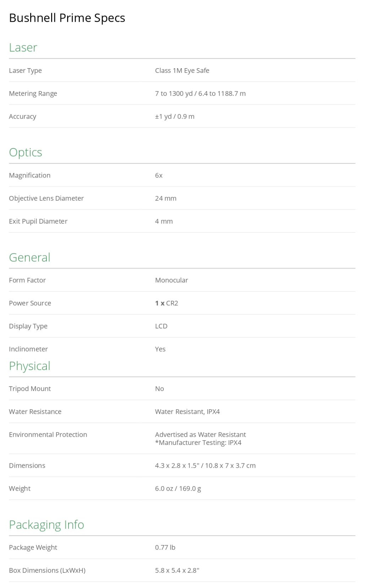The image size is (375, 588).
Task: Click the Bushnell Prime Specs page title
Action: [67, 18]
